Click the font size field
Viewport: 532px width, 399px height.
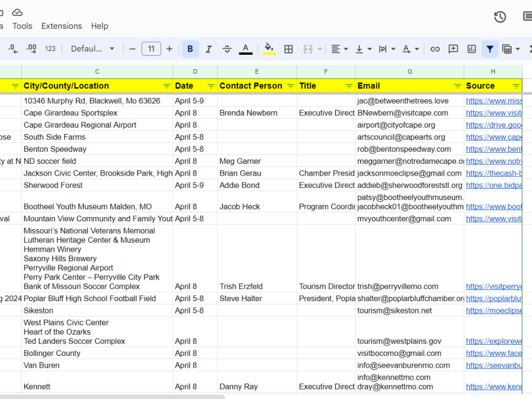151,49
